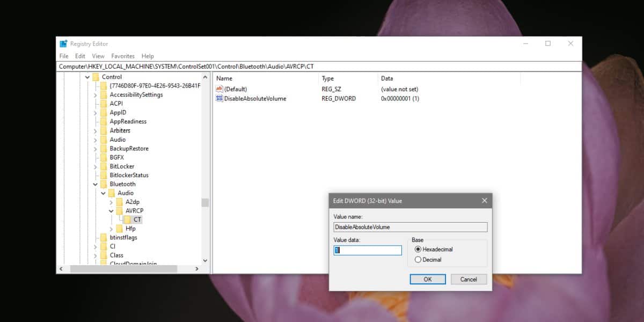This screenshot has height=322, width=644.
Task: Click the Value name field
Action: 410,227
